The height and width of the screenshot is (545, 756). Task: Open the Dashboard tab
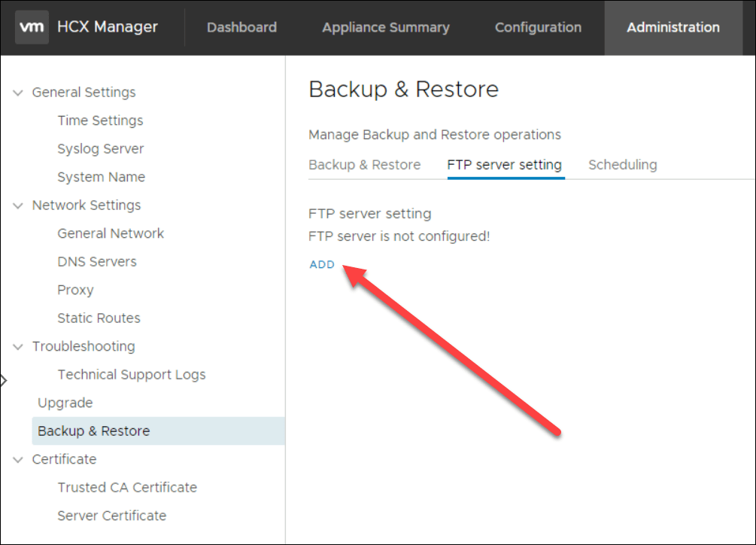click(241, 28)
